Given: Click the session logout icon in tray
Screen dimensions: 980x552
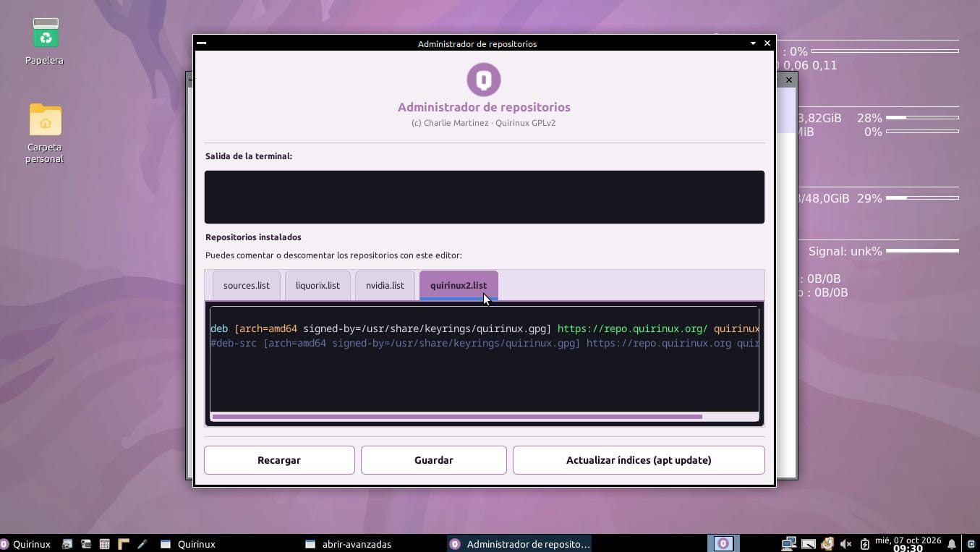Looking at the screenshot, I should pos(971,544).
